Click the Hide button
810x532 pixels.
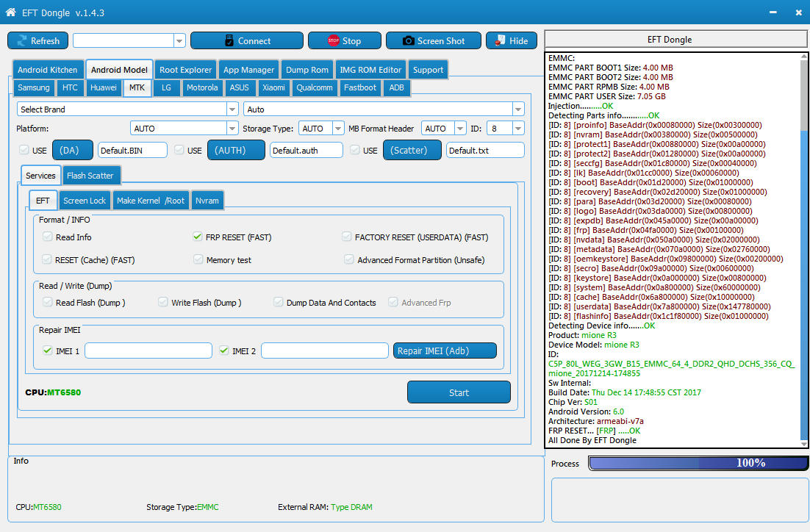coord(511,41)
